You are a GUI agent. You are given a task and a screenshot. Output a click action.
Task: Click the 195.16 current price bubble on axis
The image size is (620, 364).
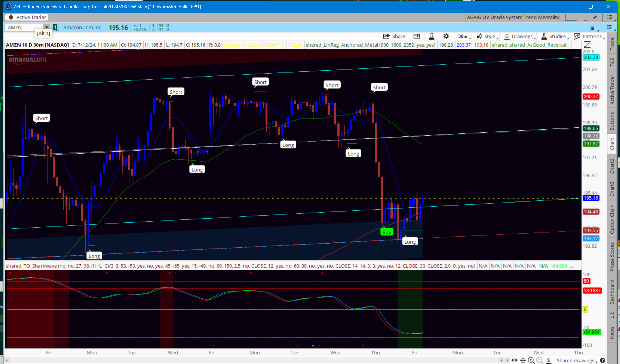[x=591, y=198]
